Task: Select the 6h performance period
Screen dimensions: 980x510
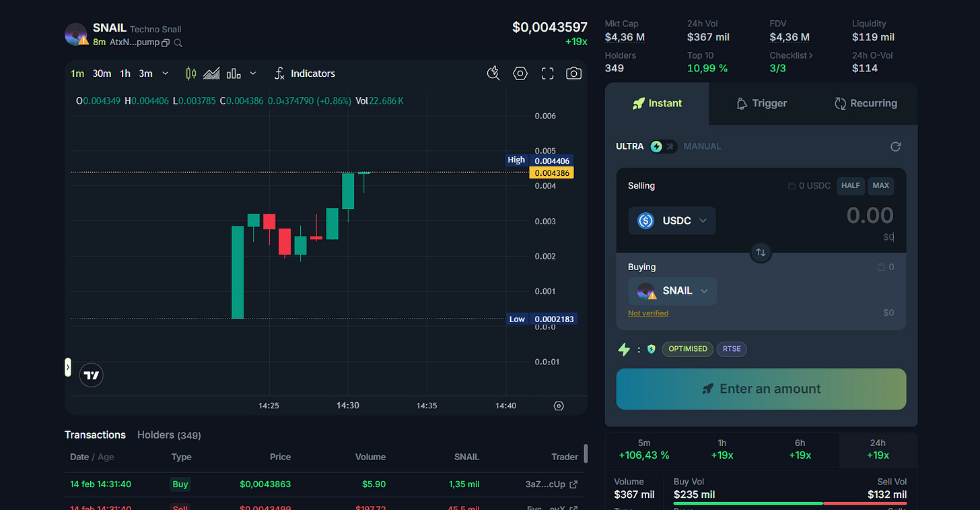Action: click(800, 449)
